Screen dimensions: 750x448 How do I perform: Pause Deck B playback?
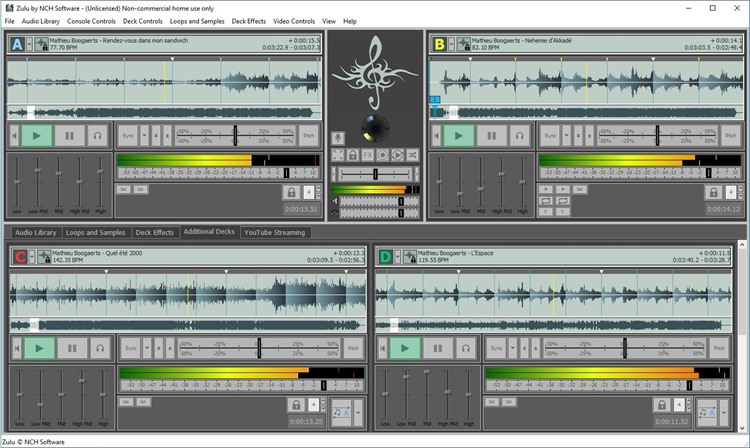pos(491,135)
